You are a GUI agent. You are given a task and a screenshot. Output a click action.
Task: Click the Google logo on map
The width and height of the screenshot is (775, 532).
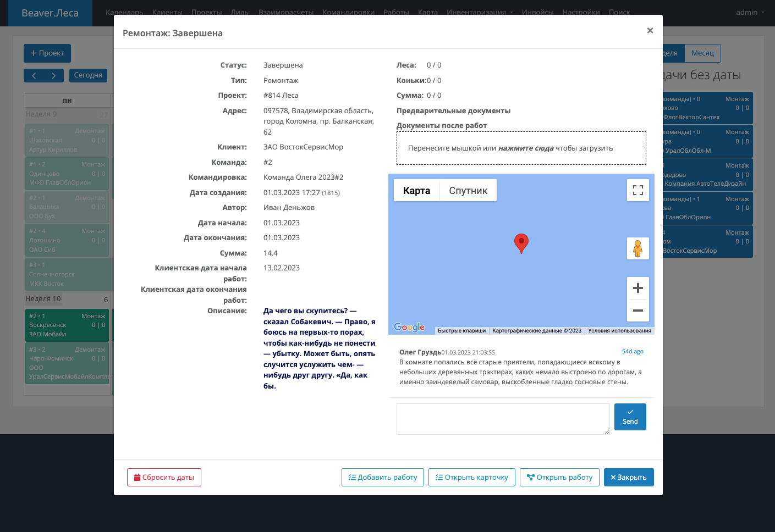coord(409,328)
